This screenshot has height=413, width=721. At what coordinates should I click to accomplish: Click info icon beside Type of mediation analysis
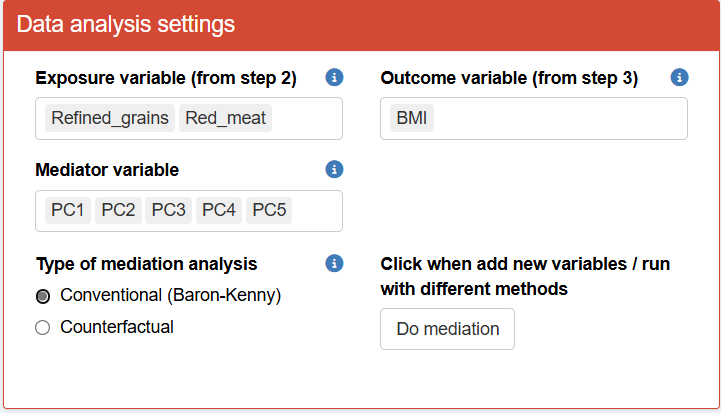click(335, 263)
